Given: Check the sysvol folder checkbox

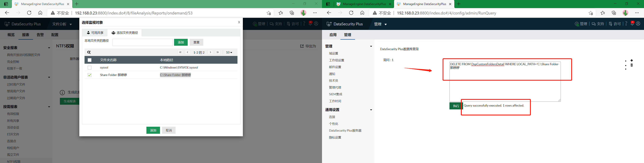Looking at the screenshot, I should (x=90, y=67).
